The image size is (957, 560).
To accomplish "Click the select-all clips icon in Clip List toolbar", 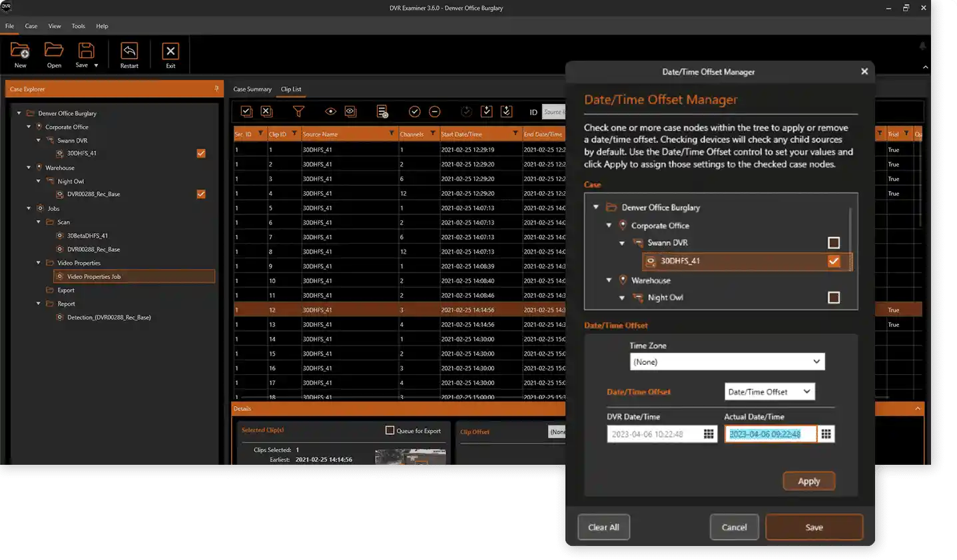I will pos(246,111).
